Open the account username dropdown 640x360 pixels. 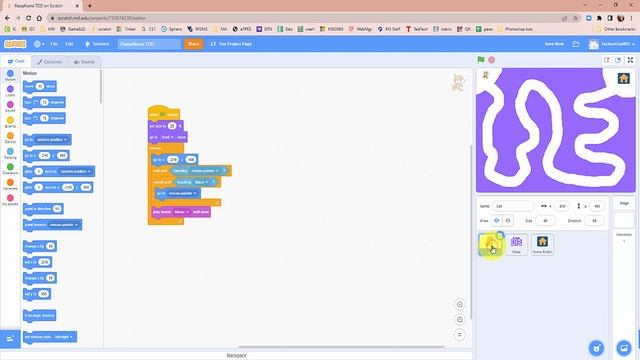pos(611,44)
